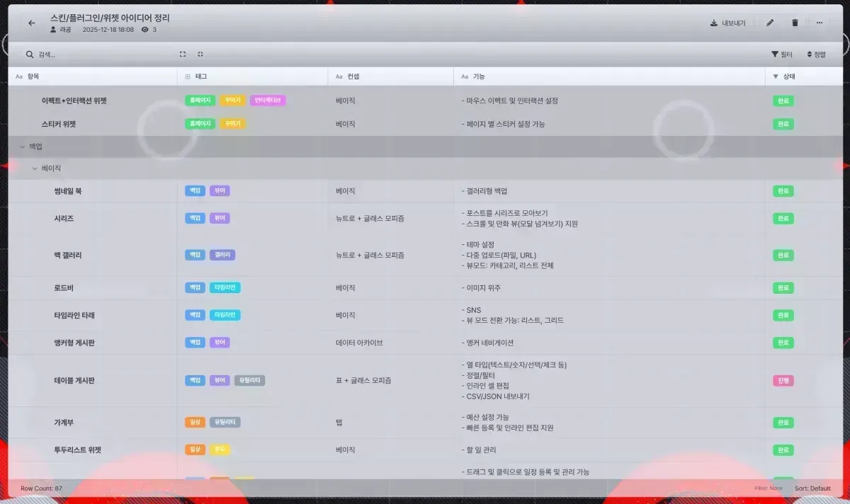Click the 항목 column header
Image resolution: width=850 pixels, height=504 pixels.
tap(92, 76)
